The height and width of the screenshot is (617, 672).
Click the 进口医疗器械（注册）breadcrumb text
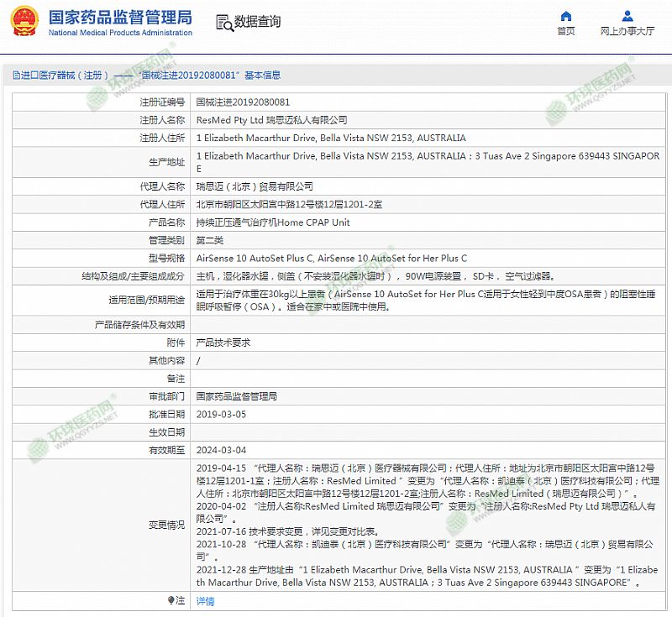pos(65,76)
